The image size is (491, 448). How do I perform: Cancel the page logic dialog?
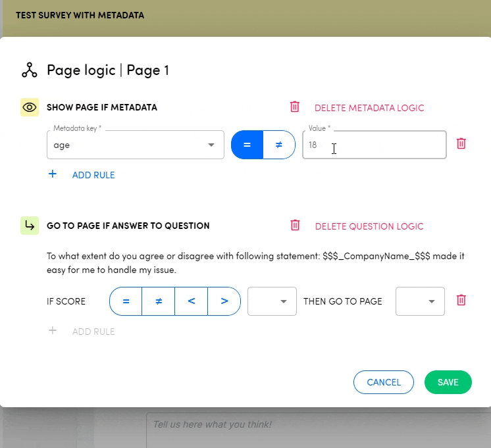[x=383, y=382]
